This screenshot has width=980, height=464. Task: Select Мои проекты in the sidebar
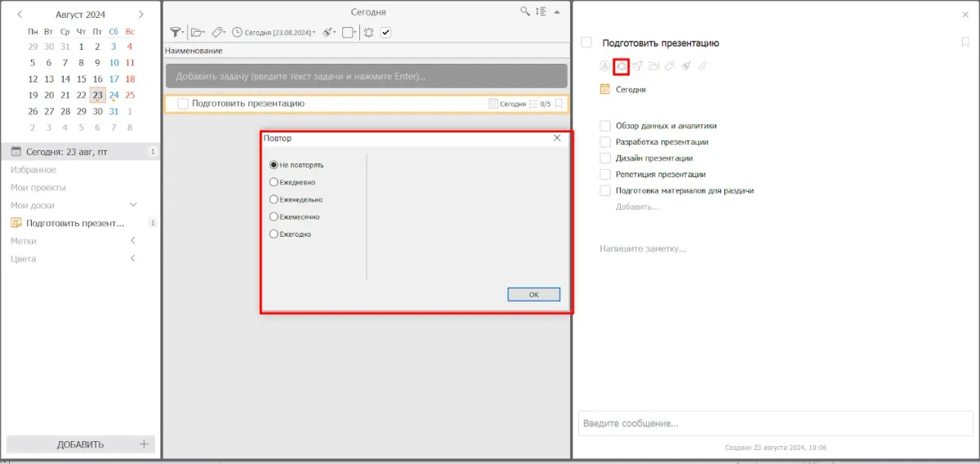[x=38, y=188]
